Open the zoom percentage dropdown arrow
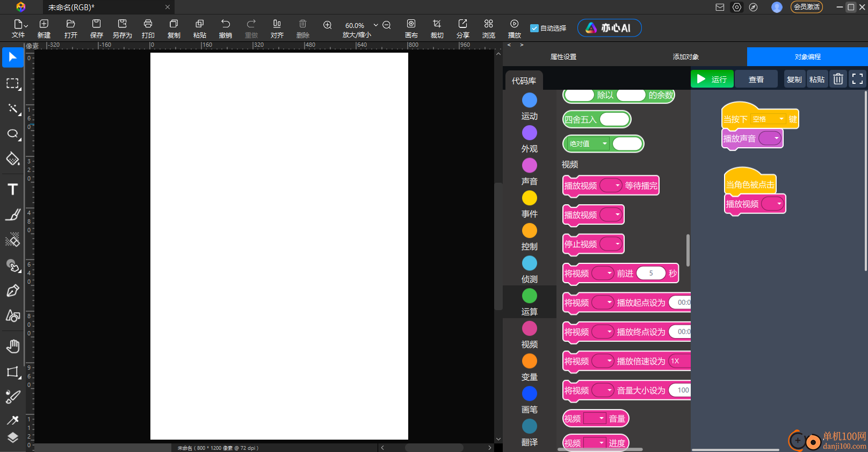The image size is (868, 452). pyautogui.click(x=376, y=25)
